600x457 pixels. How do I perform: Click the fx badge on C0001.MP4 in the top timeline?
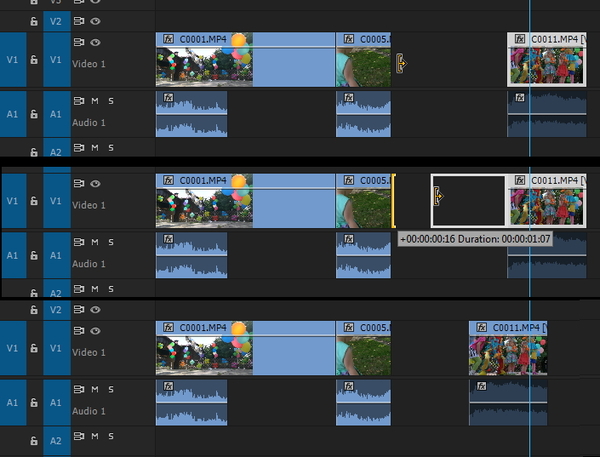click(168, 40)
